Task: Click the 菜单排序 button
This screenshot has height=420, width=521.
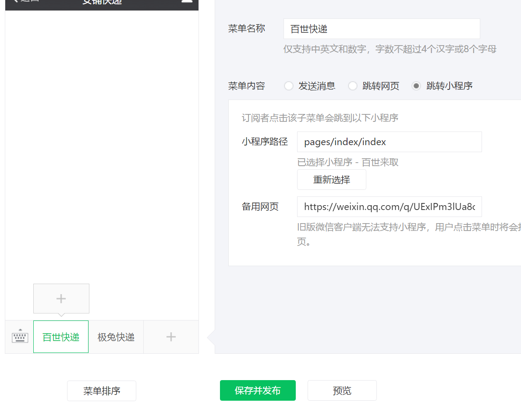Action: click(102, 391)
